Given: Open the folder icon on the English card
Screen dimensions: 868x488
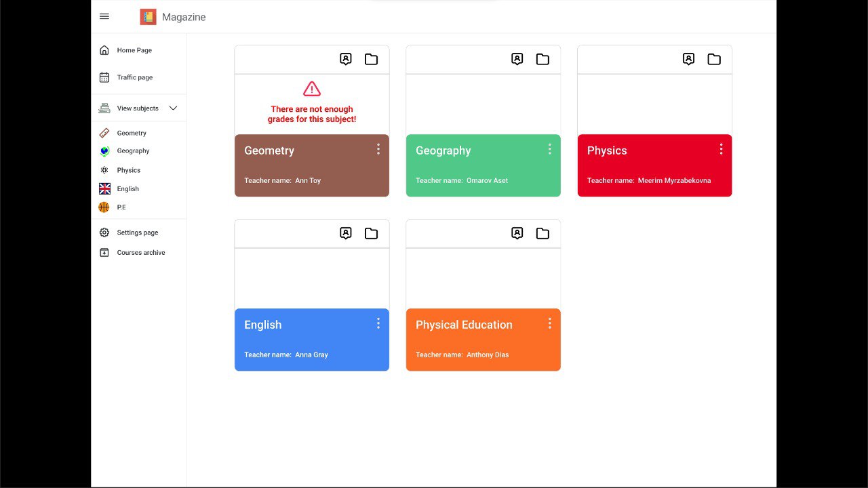Looking at the screenshot, I should pyautogui.click(x=371, y=233).
